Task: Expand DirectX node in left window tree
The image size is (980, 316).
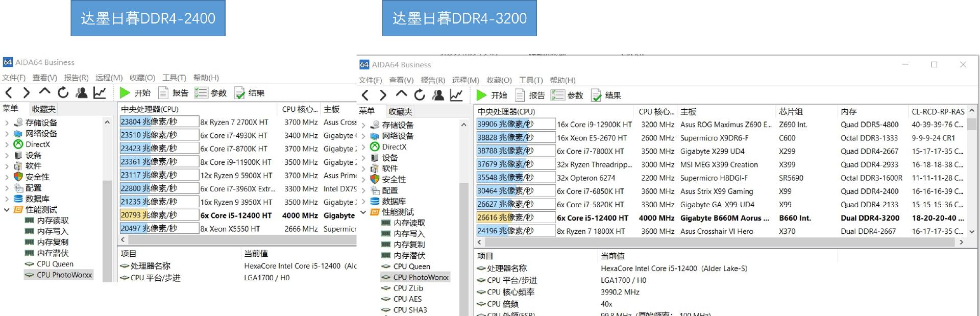Action: point(7,144)
